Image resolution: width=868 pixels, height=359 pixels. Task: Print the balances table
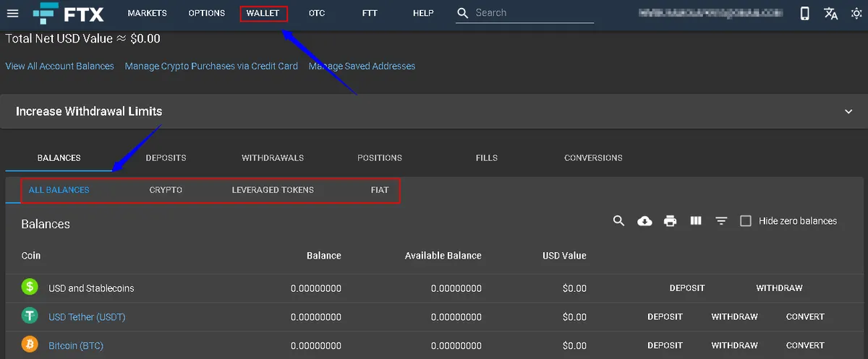[671, 221]
